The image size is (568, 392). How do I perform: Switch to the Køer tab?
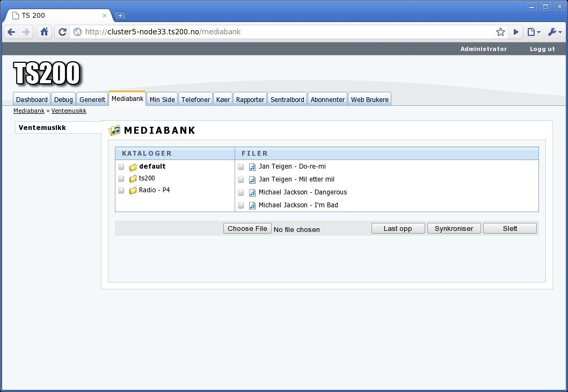click(223, 99)
